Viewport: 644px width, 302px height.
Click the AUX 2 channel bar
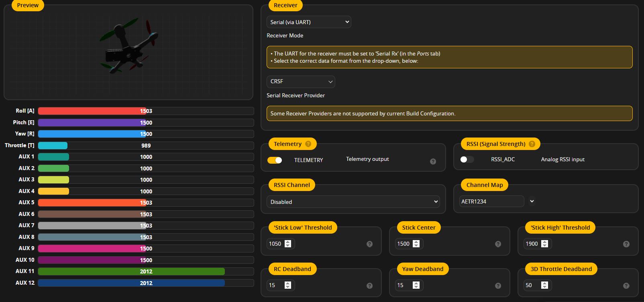tap(146, 168)
